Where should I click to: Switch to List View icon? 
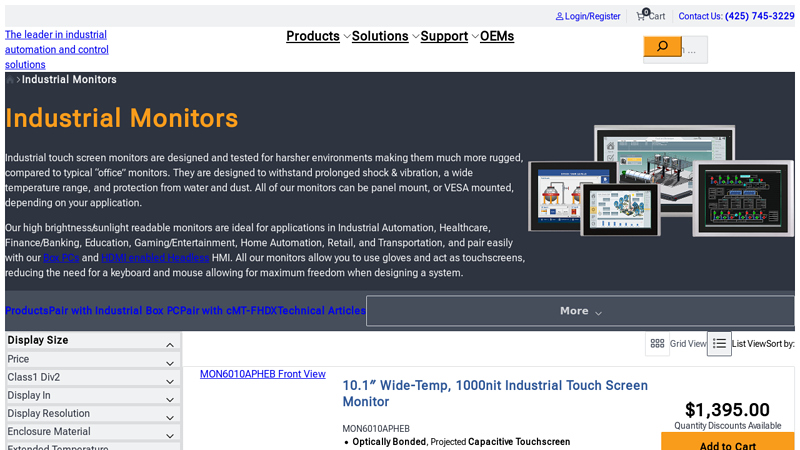pyautogui.click(x=719, y=344)
